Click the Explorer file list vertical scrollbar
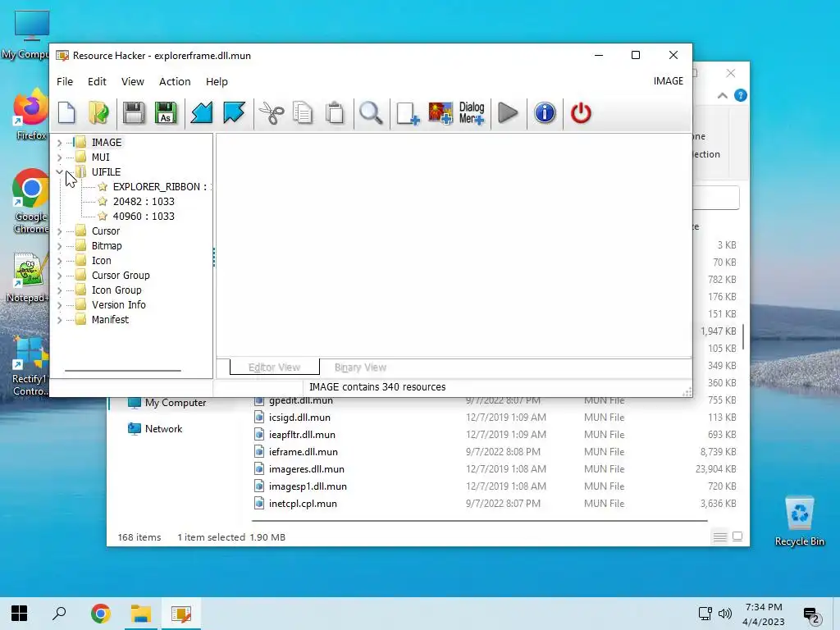The image size is (840, 630). [x=743, y=337]
